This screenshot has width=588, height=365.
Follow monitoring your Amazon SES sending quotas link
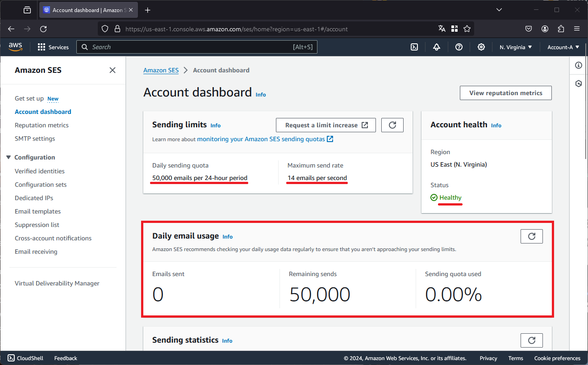click(265, 139)
